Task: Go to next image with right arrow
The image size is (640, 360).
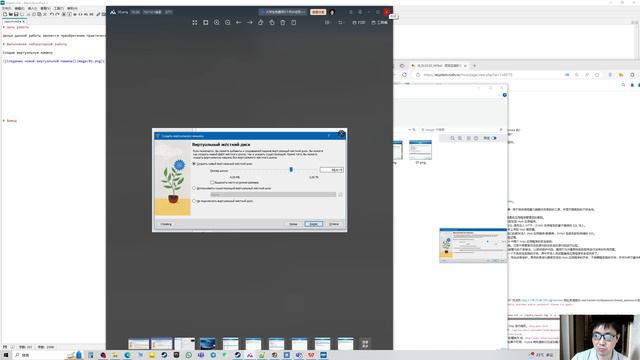Action: (250, 22)
